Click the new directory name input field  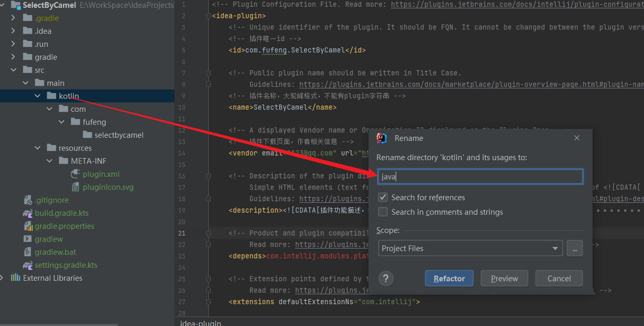[x=480, y=176]
